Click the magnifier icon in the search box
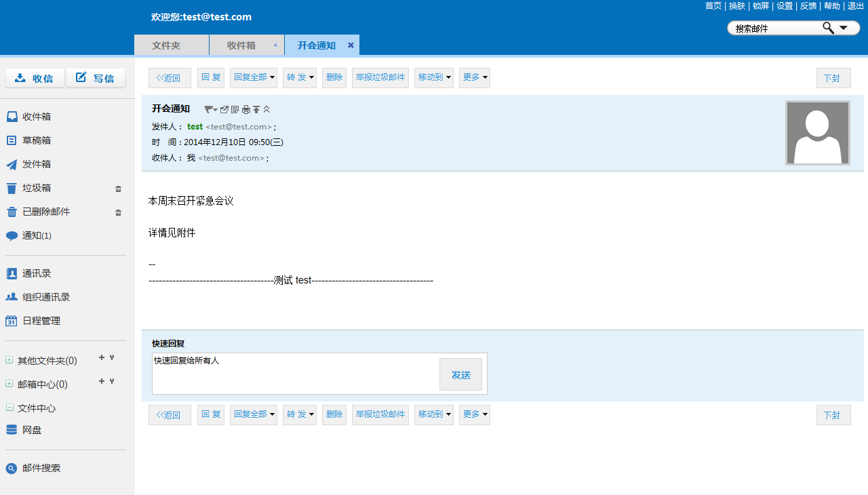 pyautogui.click(x=828, y=28)
